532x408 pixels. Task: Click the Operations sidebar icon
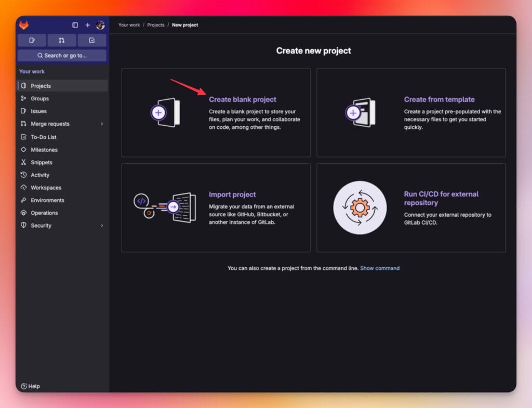pos(23,213)
